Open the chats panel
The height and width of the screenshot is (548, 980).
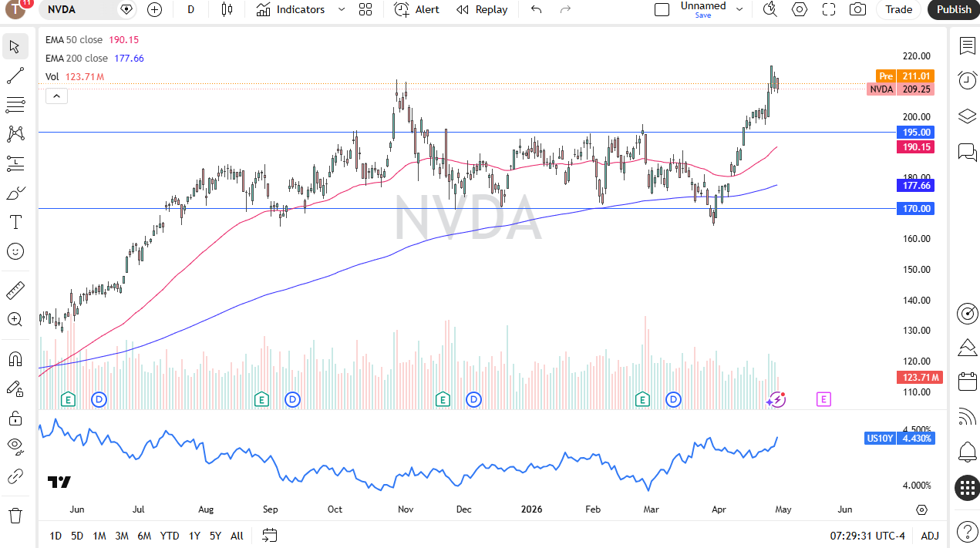(967, 151)
